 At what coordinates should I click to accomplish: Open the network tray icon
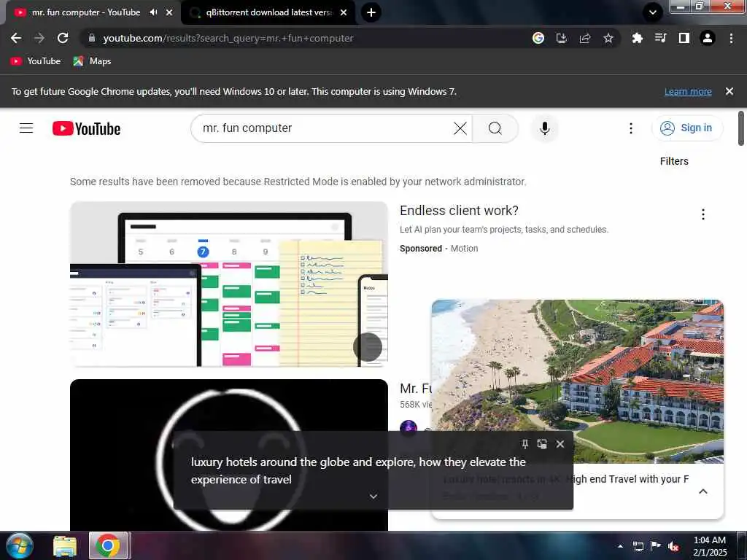click(x=638, y=546)
